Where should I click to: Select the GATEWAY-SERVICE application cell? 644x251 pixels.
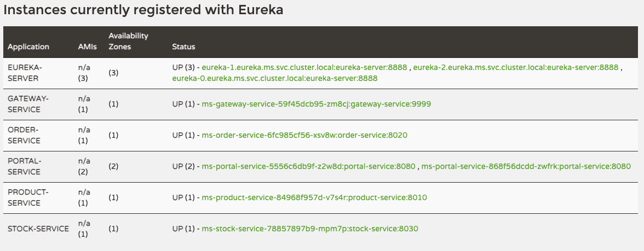click(x=28, y=104)
